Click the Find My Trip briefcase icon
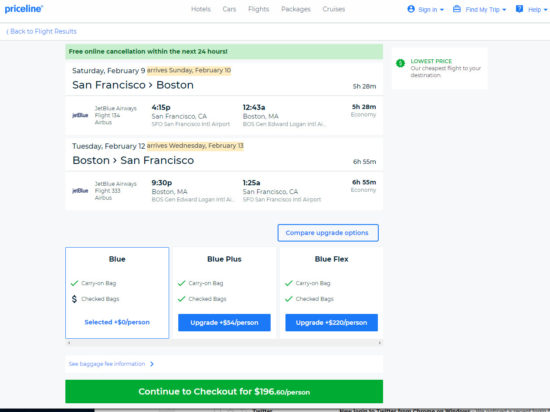The width and height of the screenshot is (550, 412). (456, 9)
